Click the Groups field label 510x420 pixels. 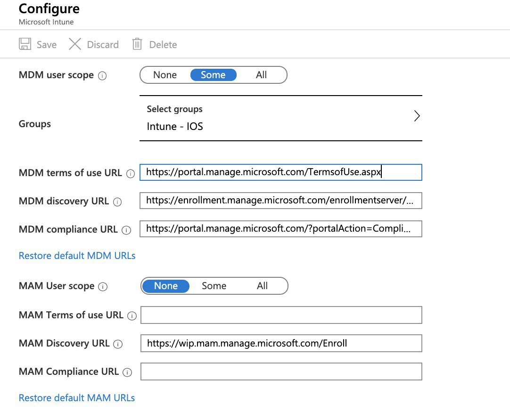pyautogui.click(x=35, y=124)
